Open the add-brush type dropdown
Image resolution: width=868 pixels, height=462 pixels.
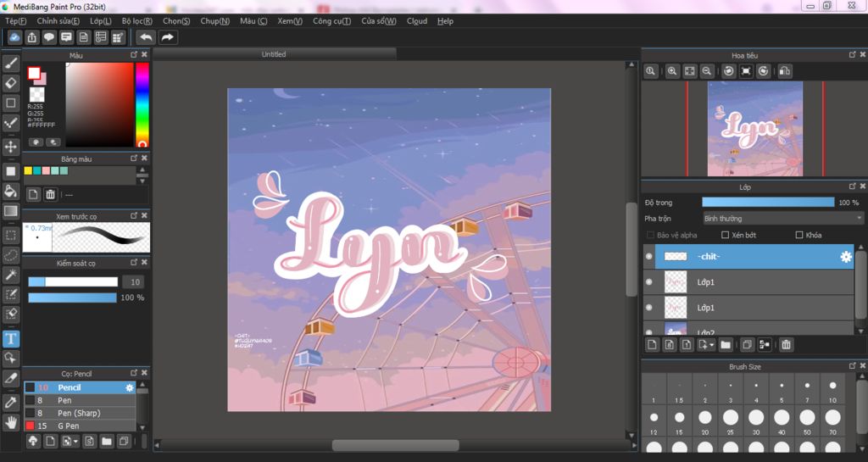75,442
